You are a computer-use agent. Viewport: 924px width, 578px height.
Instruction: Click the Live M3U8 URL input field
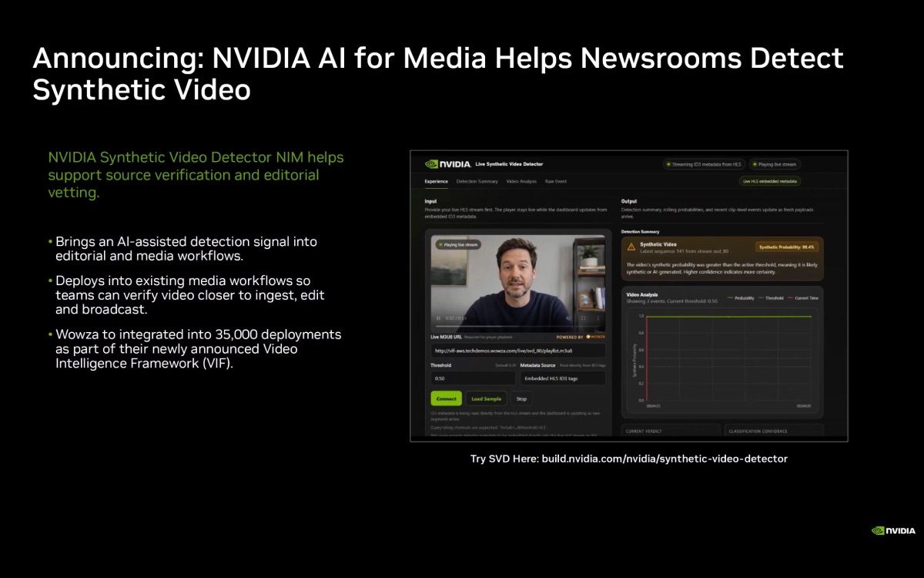(517, 351)
